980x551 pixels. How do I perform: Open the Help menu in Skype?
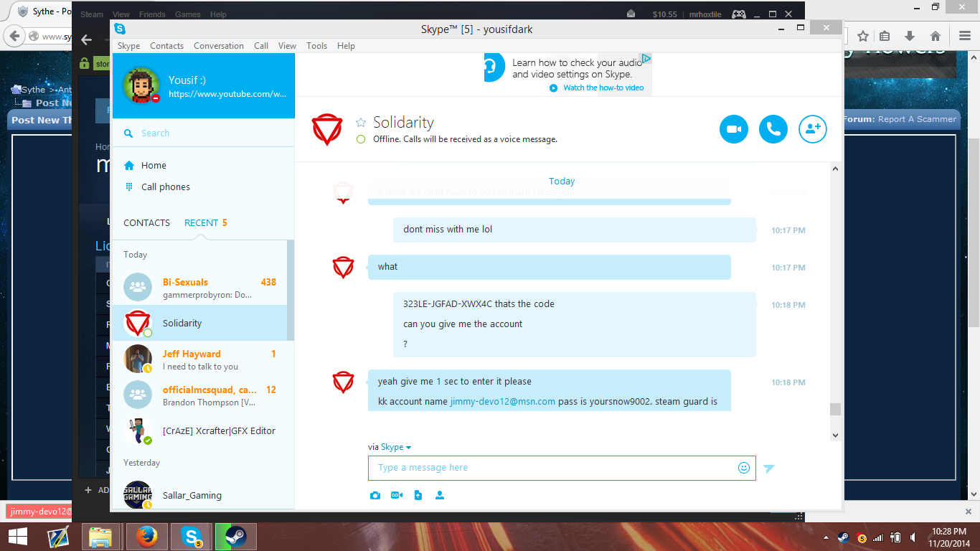(x=346, y=46)
